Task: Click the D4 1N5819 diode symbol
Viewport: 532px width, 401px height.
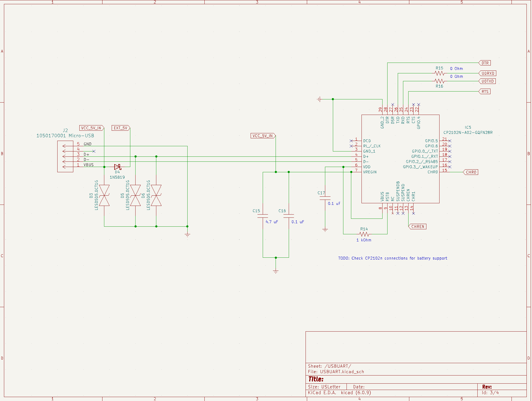Action: [x=117, y=166]
